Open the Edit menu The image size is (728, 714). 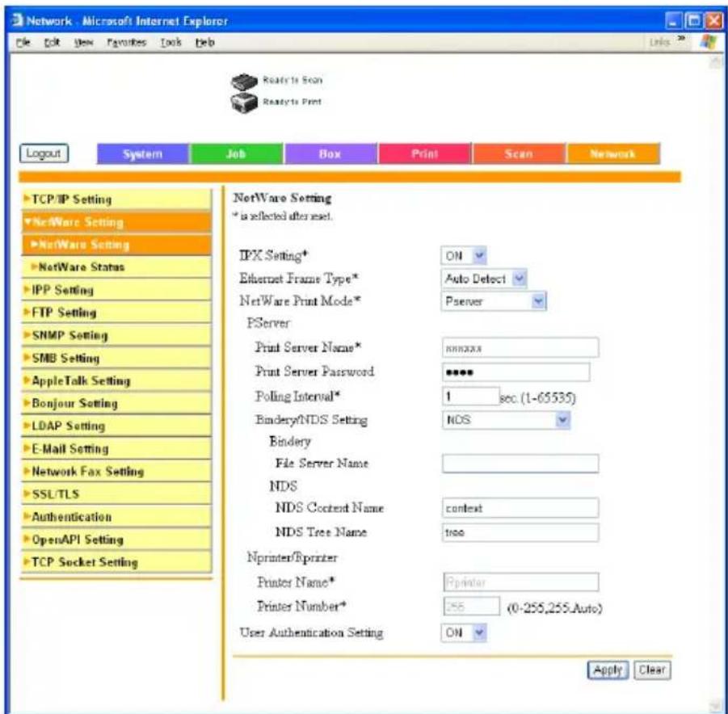(52, 42)
